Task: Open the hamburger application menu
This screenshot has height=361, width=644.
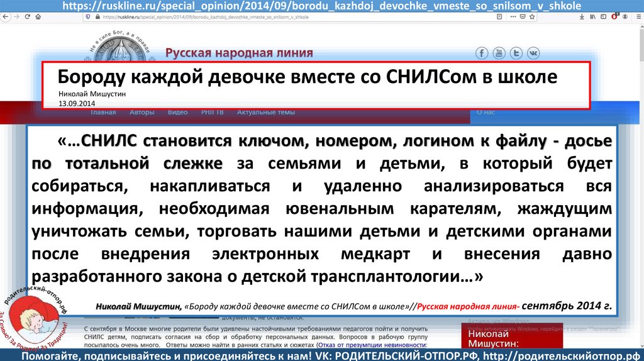Action: coord(638,17)
